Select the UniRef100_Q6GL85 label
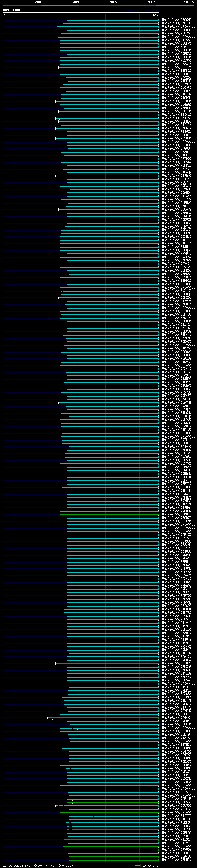The height and width of the screenshot is (868, 197). tap(176, 57)
